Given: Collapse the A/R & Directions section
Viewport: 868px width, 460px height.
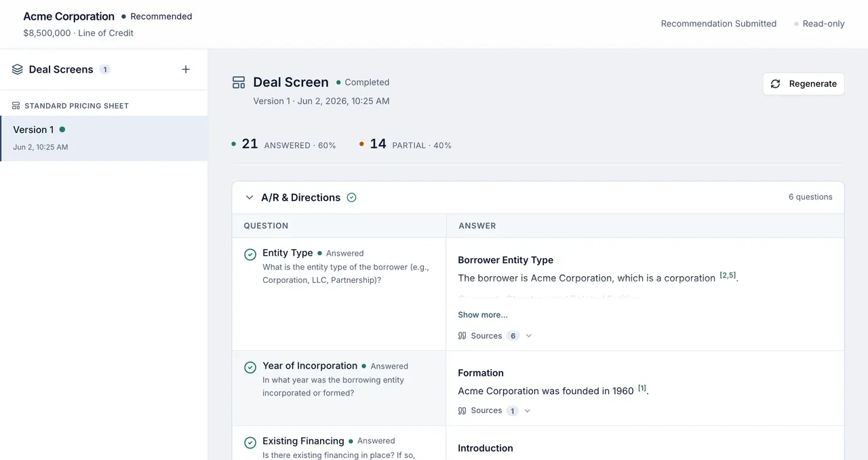Looking at the screenshot, I should click(x=250, y=197).
